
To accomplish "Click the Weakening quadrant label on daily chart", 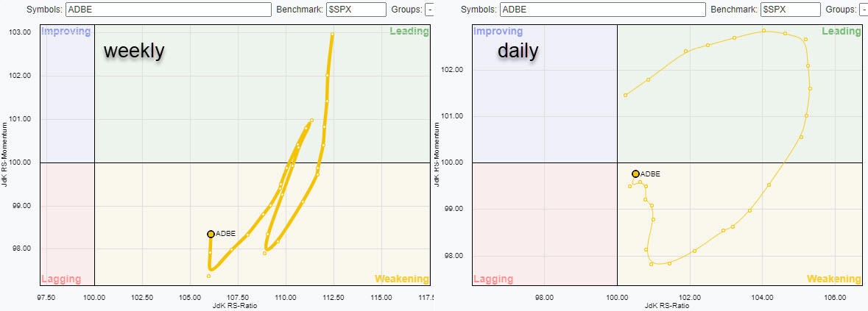I will coord(833,279).
